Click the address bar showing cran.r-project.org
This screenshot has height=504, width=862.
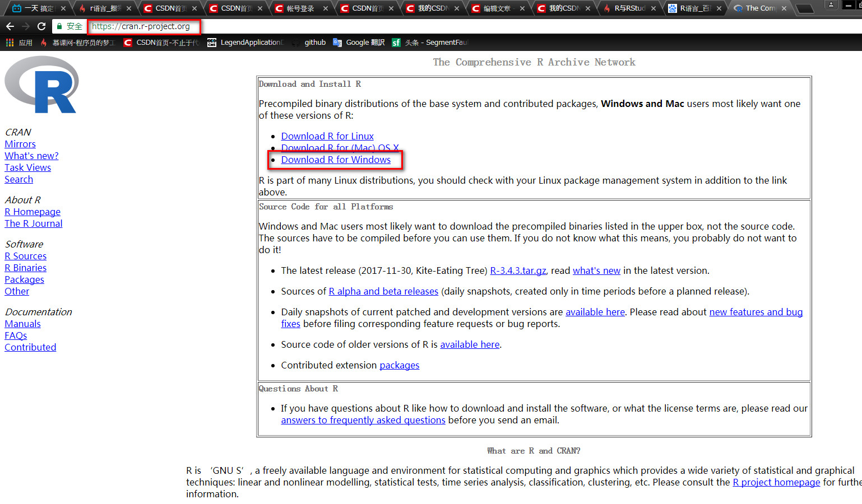tap(144, 26)
